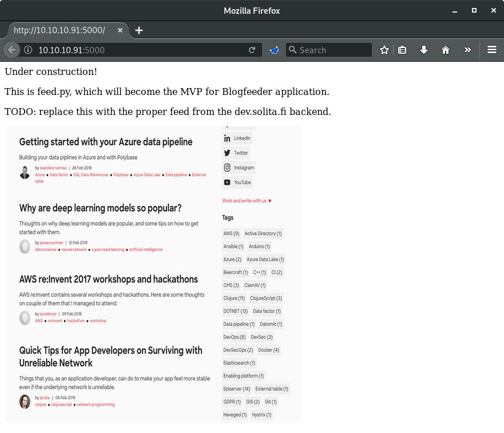
Task: Click kaarelkorvemaa author avatar
Action: click(25, 172)
